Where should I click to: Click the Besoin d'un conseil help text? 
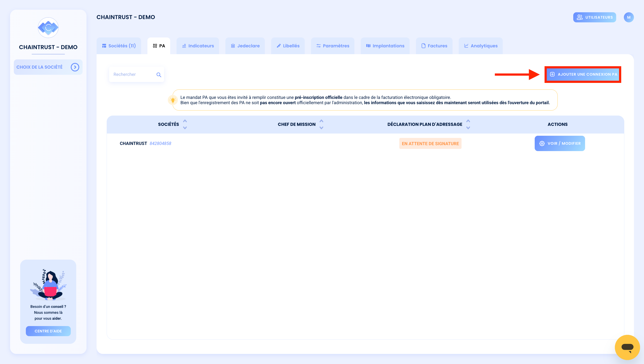pos(48,312)
